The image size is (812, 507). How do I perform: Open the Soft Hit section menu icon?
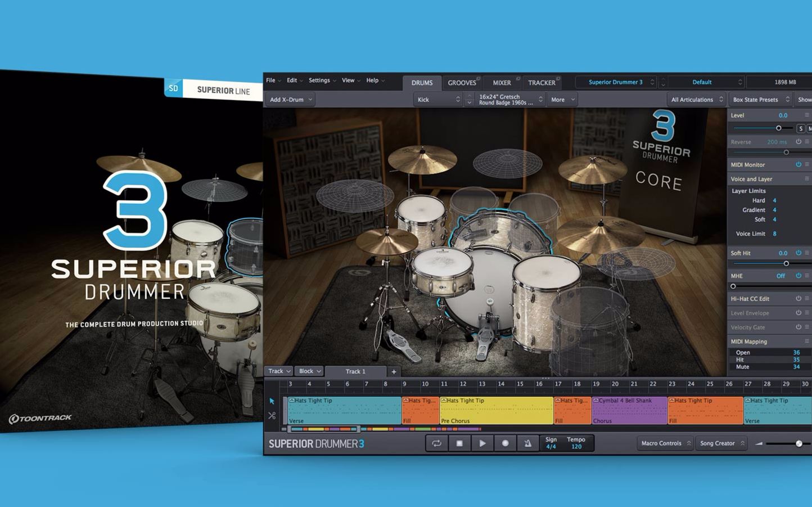pyautogui.click(x=807, y=253)
